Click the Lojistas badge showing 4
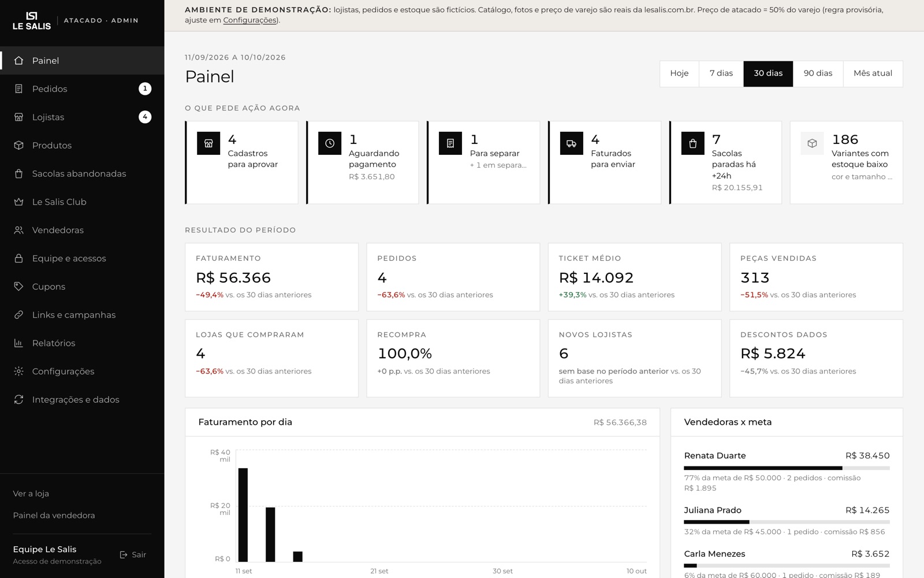 pos(145,117)
